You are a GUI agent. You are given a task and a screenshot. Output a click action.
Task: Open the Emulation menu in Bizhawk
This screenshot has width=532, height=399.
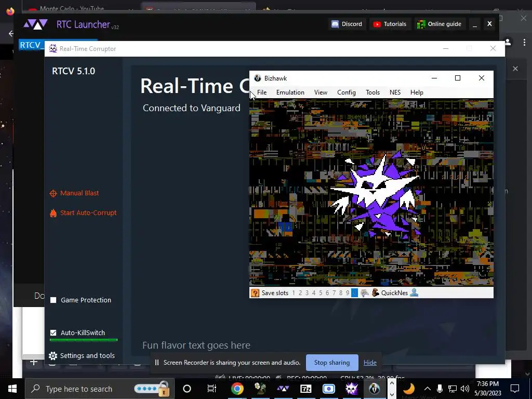pos(290,92)
